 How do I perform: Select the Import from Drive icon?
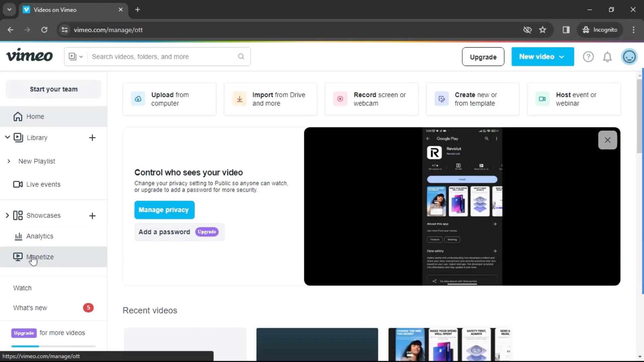click(x=239, y=99)
